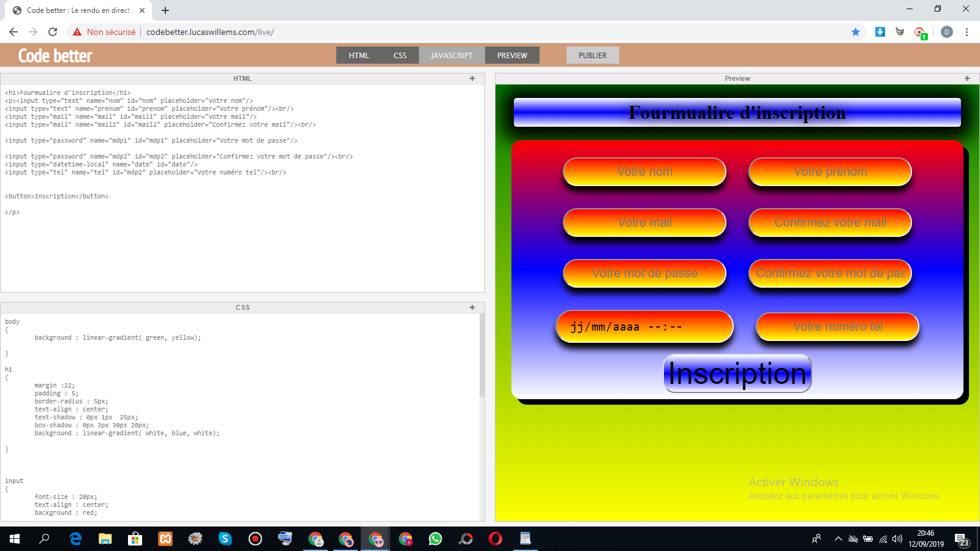
Task: Open the camera screenshot extension icon
Action: [919, 32]
